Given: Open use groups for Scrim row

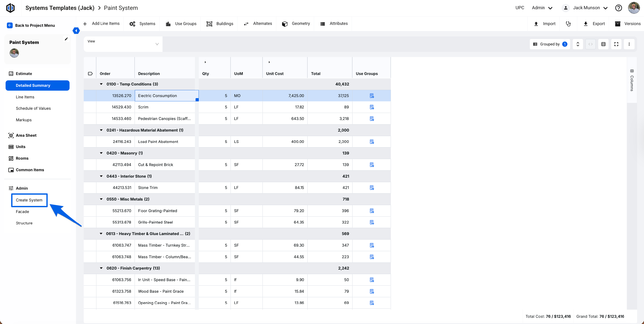Looking at the screenshot, I should [x=372, y=107].
